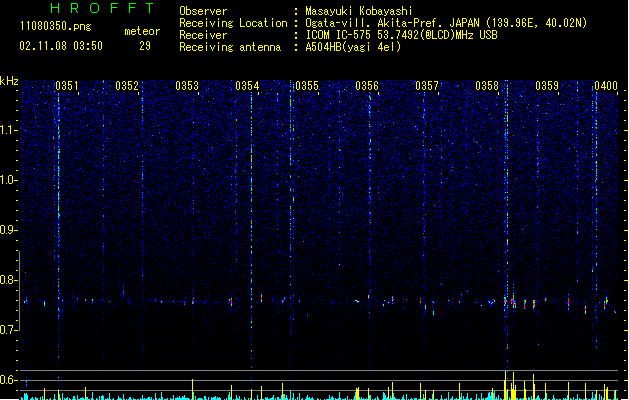This screenshot has height=400, width=629.
Task: Click receiver text ICOM IC-575 53.7492 MHz
Action: click(401, 35)
